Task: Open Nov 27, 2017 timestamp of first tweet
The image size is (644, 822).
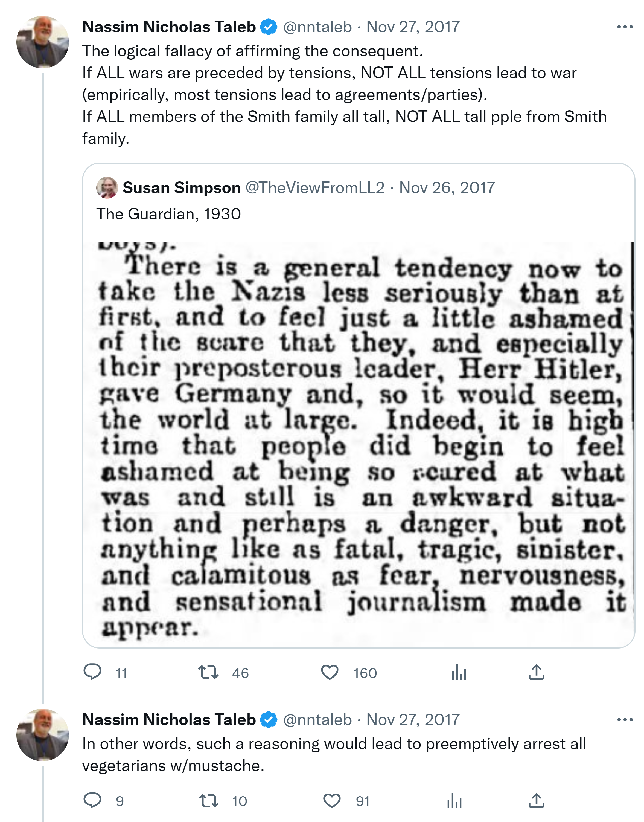Action: click(413, 27)
